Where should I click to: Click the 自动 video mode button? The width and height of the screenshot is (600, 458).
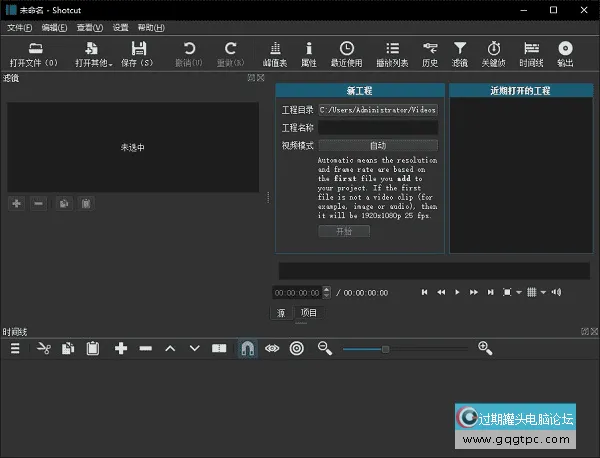(x=377, y=145)
